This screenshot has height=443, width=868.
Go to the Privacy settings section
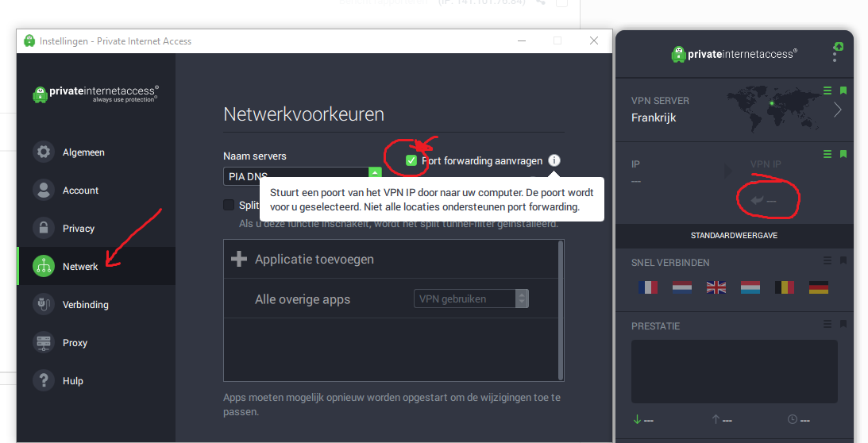[96, 228]
